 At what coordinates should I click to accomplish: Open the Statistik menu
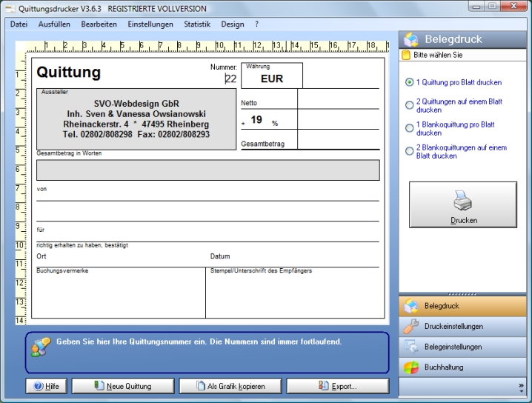[197, 24]
